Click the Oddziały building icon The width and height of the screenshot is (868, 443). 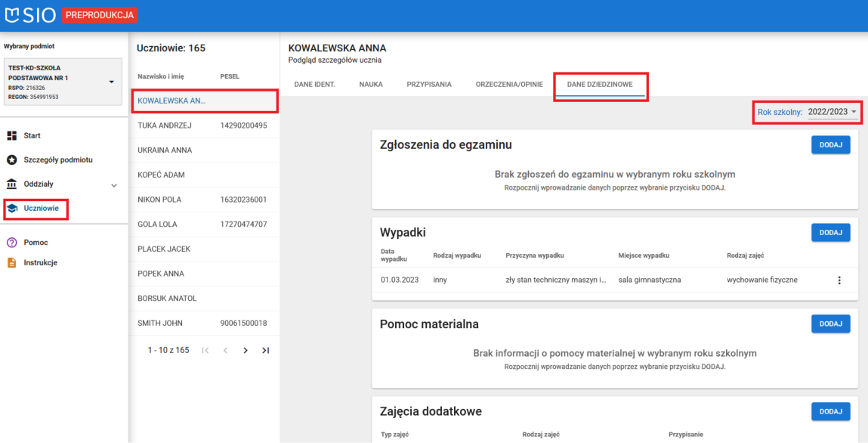tap(11, 184)
